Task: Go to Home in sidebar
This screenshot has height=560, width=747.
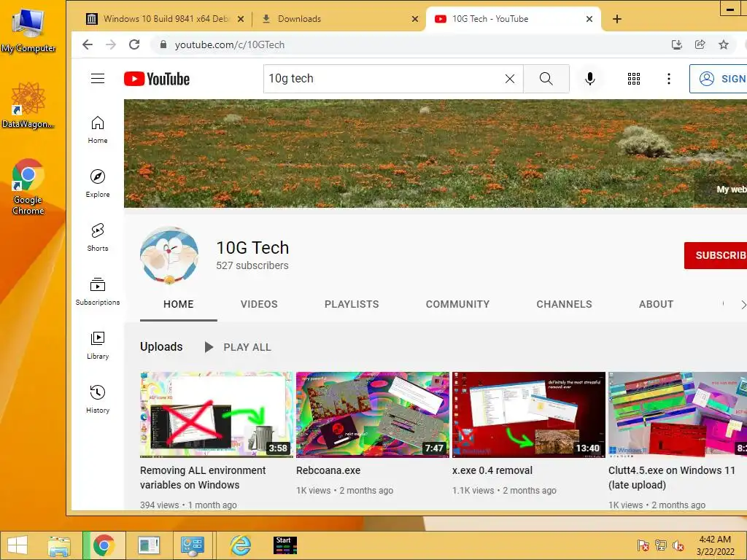Action: (x=98, y=130)
